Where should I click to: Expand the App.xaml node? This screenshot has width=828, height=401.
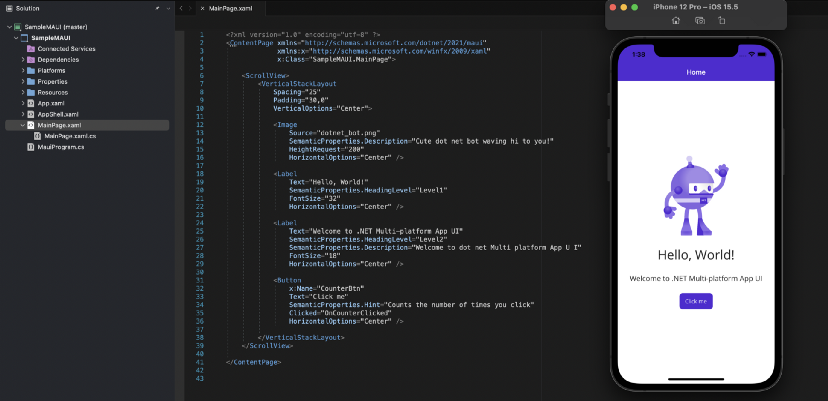23,103
